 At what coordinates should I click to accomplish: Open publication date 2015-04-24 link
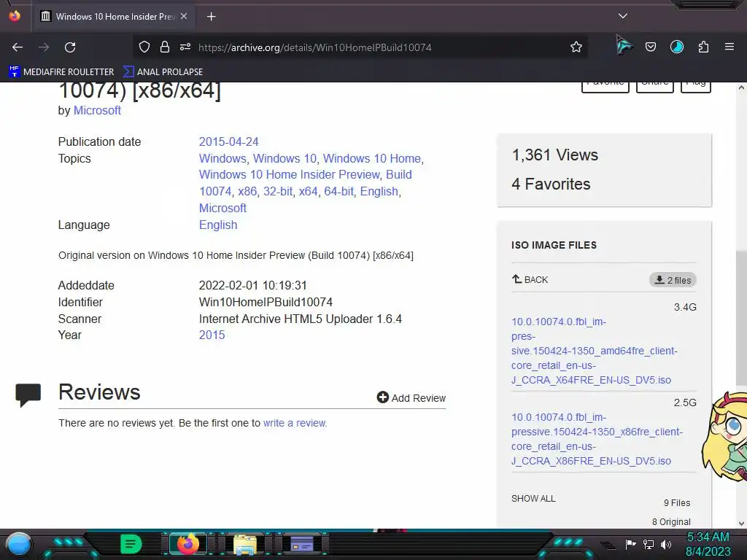pyautogui.click(x=228, y=142)
